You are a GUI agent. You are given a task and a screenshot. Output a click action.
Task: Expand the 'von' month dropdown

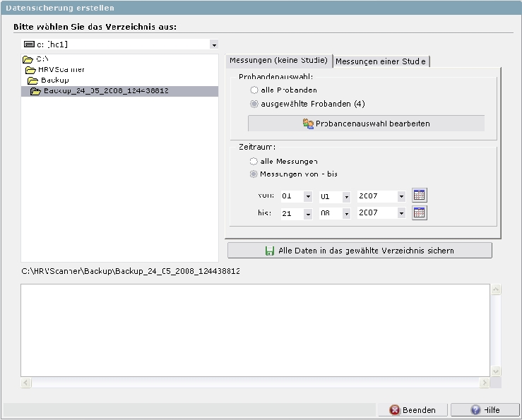[x=346, y=196]
